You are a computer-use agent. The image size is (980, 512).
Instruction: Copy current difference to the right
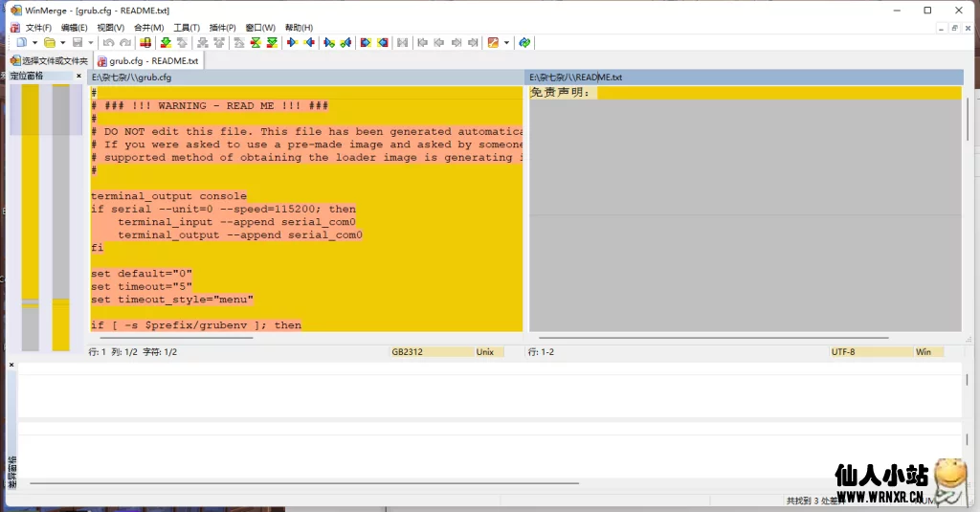click(x=293, y=42)
